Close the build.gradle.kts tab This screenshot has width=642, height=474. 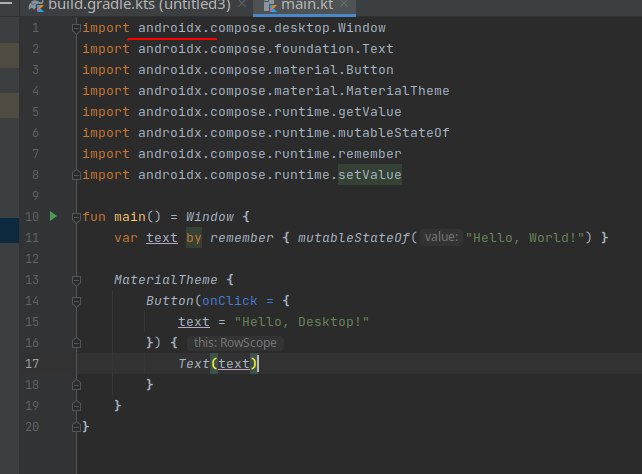[242, 4]
